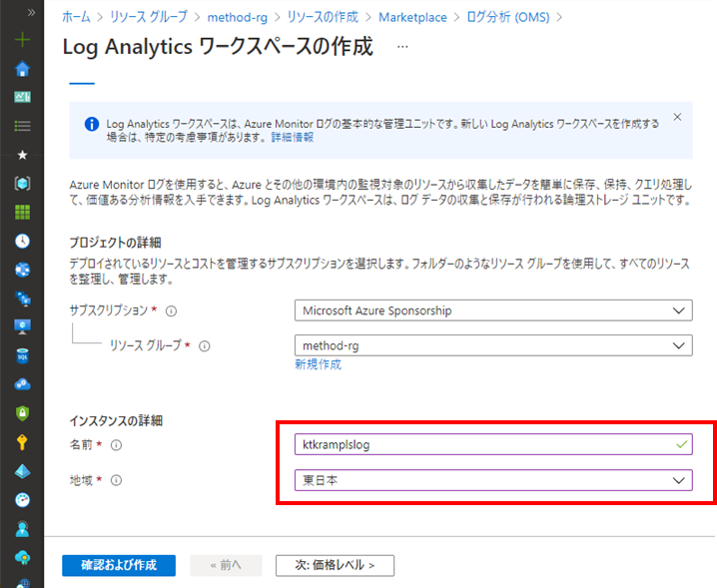This screenshot has width=717, height=588.
Task: Open the user support person icon
Action: [22, 528]
